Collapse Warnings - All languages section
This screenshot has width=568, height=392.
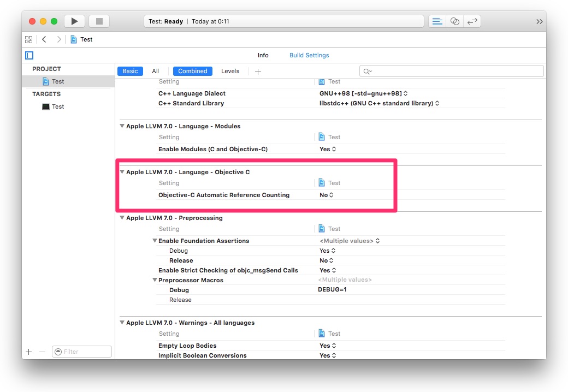[x=122, y=323]
